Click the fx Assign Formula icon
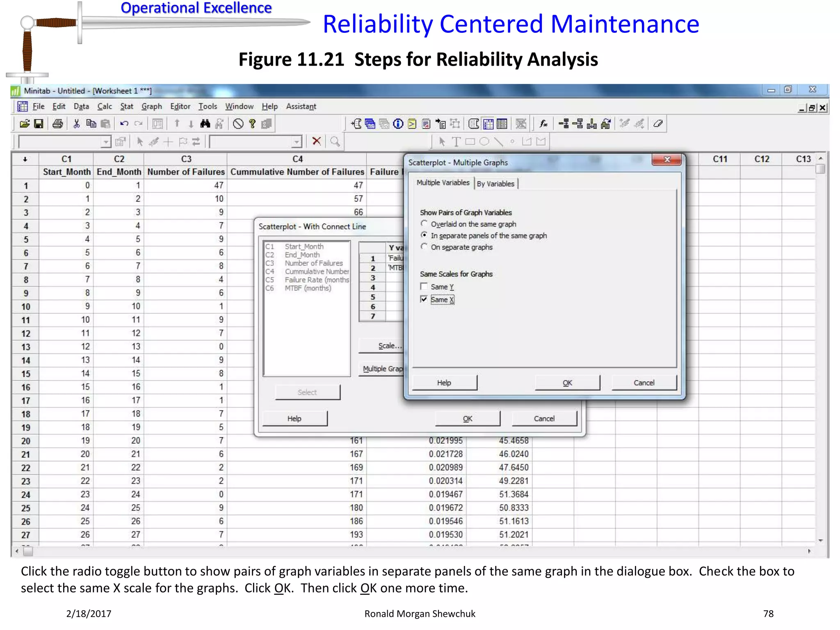The width and height of the screenshot is (840, 630). 543,123
